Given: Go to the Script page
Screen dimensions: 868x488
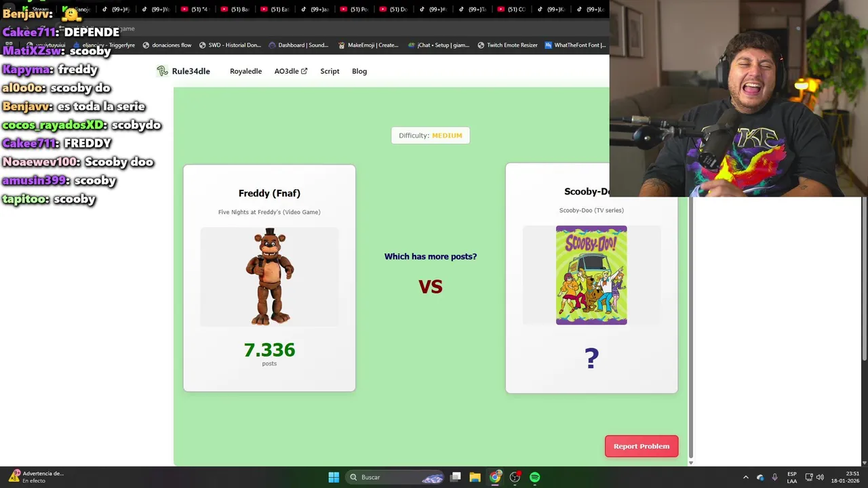Looking at the screenshot, I should [330, 71].
